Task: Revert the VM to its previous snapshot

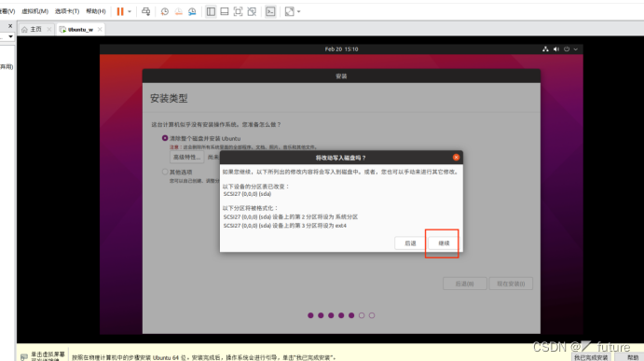Action: coord(179,11)
